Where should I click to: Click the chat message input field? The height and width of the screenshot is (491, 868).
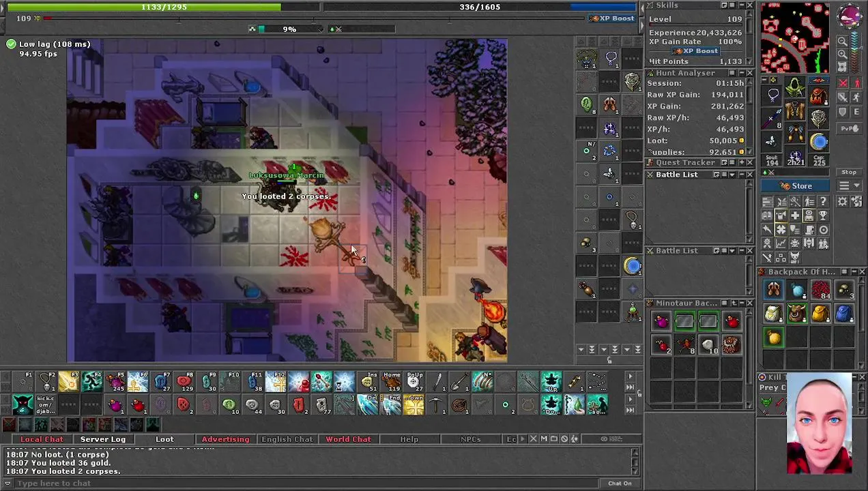307,483
